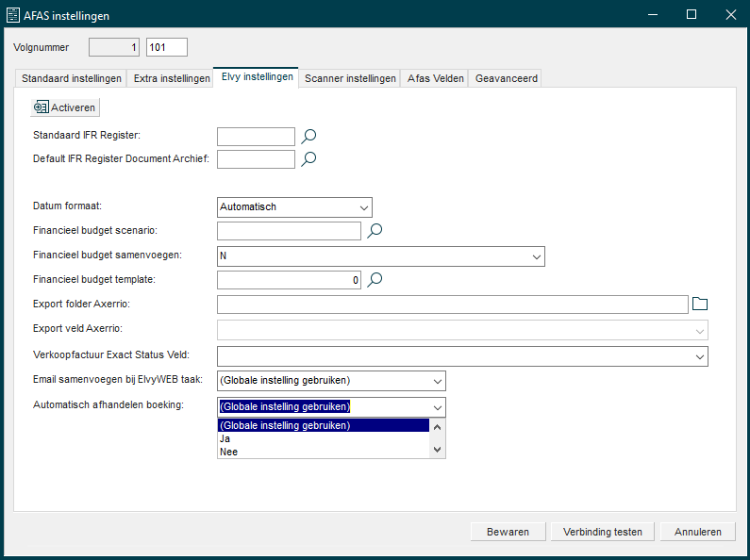Screen dimensions: 750x560
Task: Switch to the Standaard instellingen tab
Action: coord(72,79)
